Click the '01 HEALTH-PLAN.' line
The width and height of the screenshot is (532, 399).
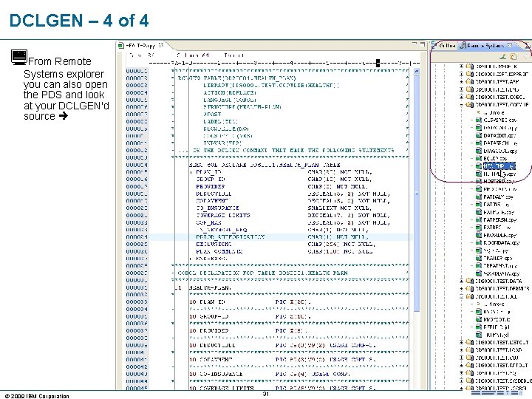[203, 287]
